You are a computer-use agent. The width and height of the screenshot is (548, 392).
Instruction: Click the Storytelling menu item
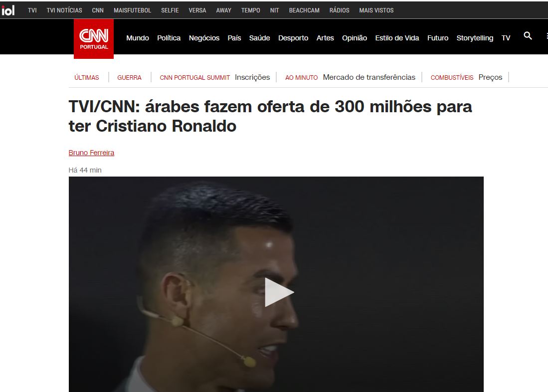tap(475, 38)
